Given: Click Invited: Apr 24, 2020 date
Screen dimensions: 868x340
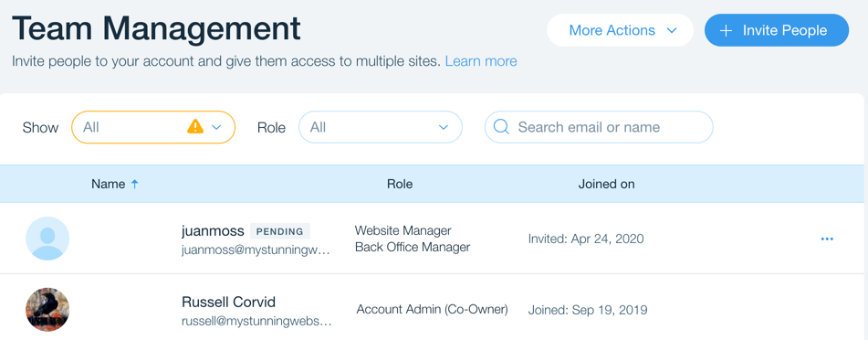Looking at the screenshot, I should click(x=586, y=239).
